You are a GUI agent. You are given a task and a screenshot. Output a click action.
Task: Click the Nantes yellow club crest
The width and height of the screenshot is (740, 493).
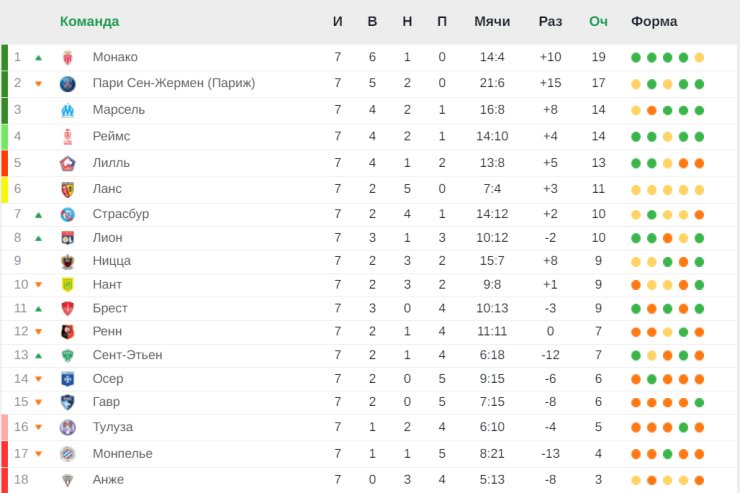(x=67, y=284)
